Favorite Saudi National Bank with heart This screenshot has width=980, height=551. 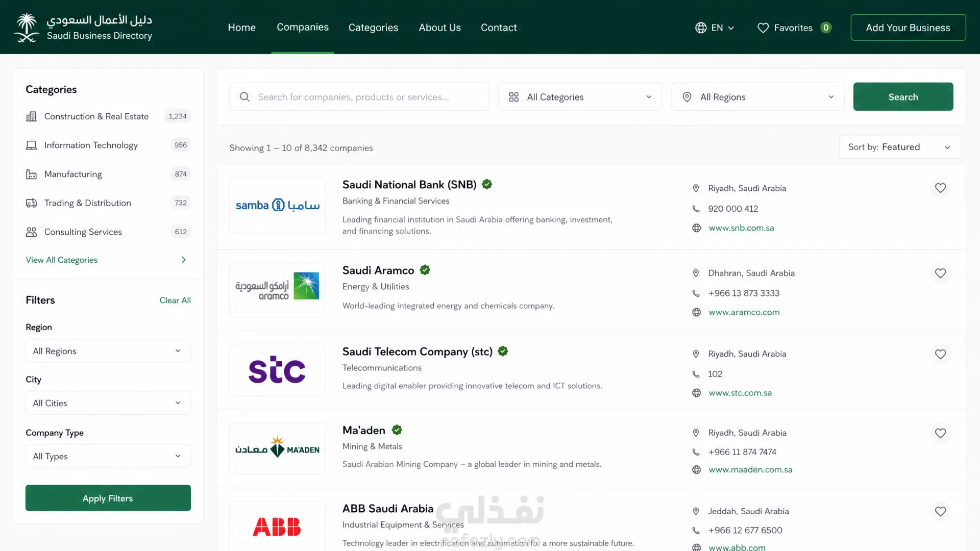click(x=940, y=188)
